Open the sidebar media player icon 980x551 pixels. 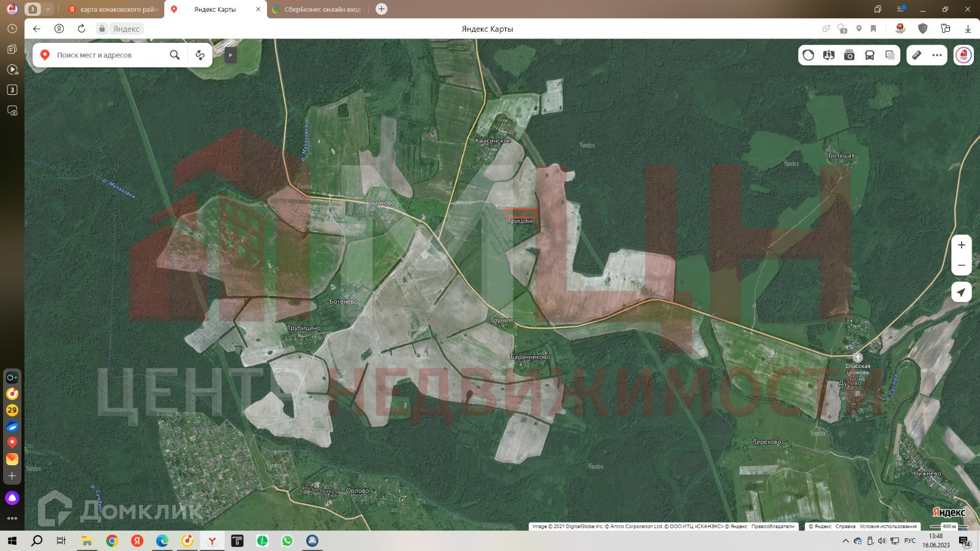12,69
